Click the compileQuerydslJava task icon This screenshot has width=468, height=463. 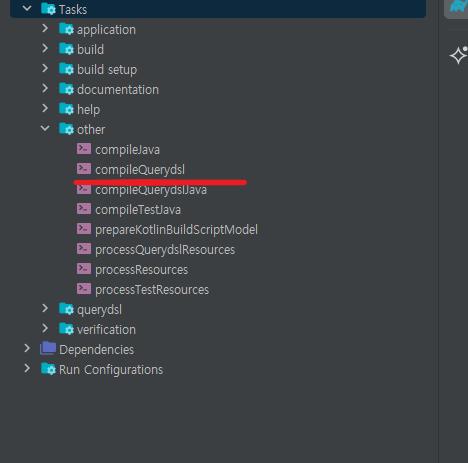click(84, 189)
